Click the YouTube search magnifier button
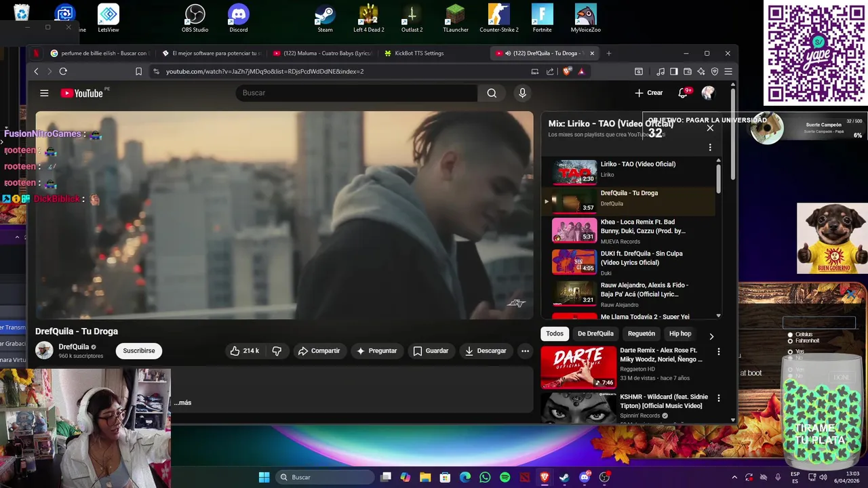The image size is (868, 488). [492, 93]
